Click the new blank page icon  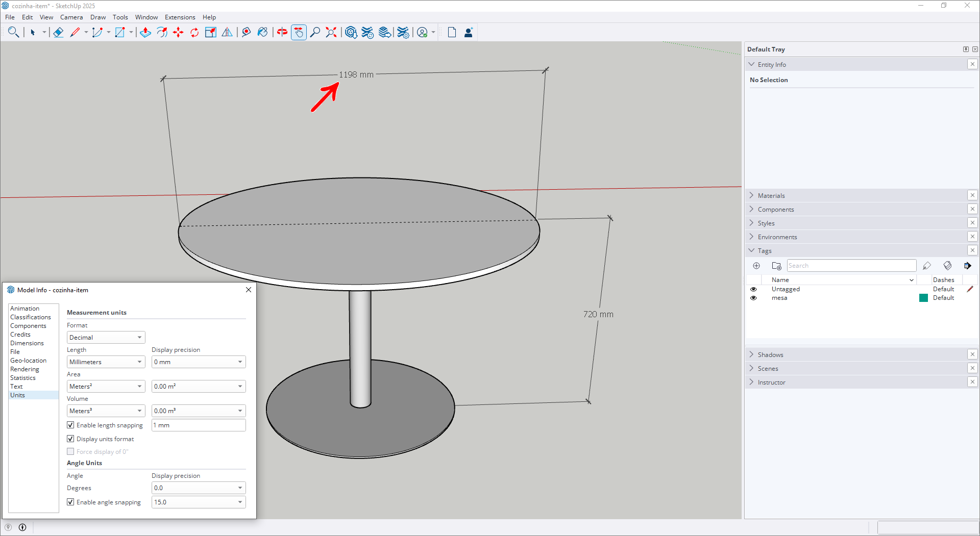(x=452, y=32)
